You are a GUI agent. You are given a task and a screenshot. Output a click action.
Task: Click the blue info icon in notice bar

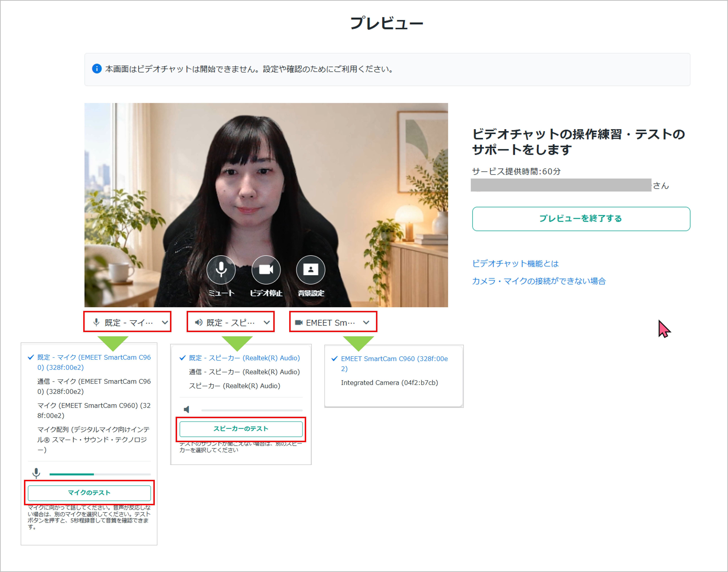[x=97, y=69]
